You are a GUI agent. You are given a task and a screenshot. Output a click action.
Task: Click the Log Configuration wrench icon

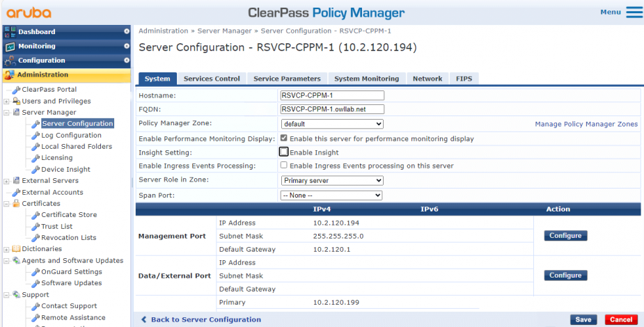[x=36, y=136]
